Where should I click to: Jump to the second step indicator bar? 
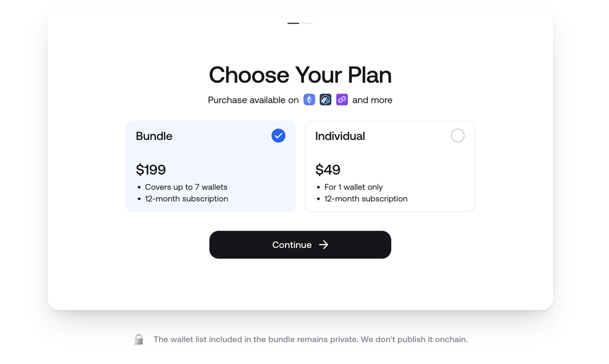[x=307, y=23]
